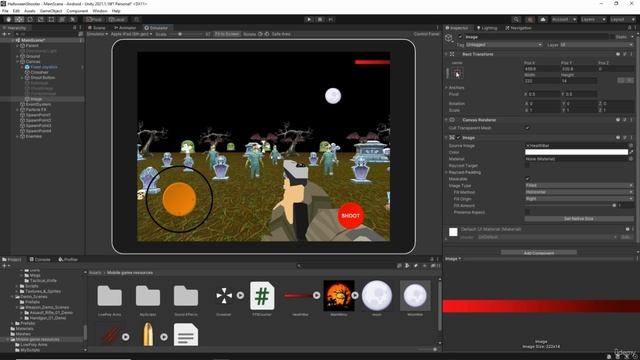
Task: Step forward one frame
Action: 331,19
